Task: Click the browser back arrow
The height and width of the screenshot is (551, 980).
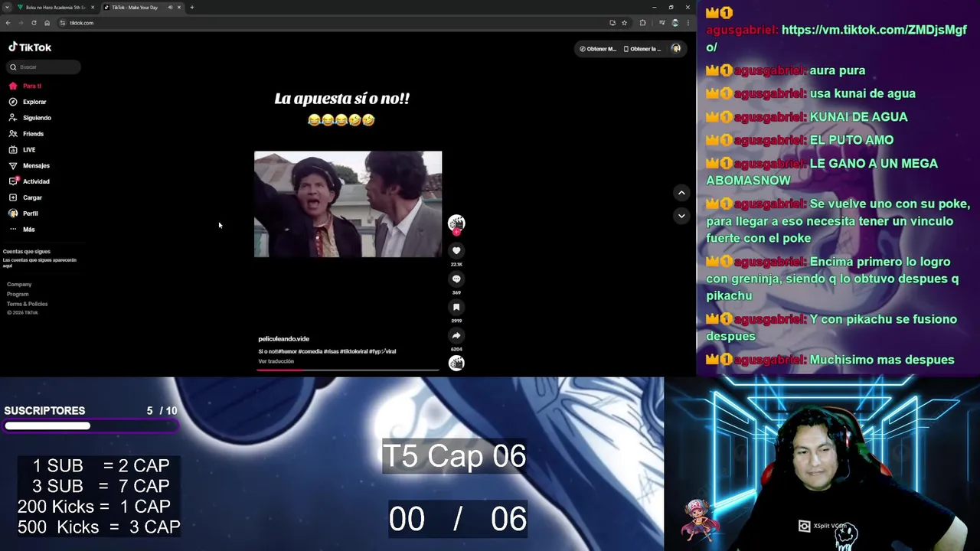Action: click(x=8, y=23)
